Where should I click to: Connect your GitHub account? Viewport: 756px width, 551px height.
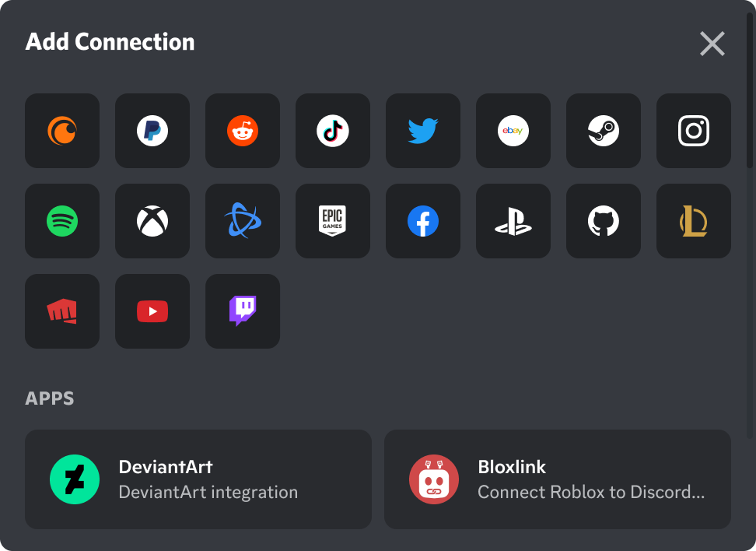point(603,221)
